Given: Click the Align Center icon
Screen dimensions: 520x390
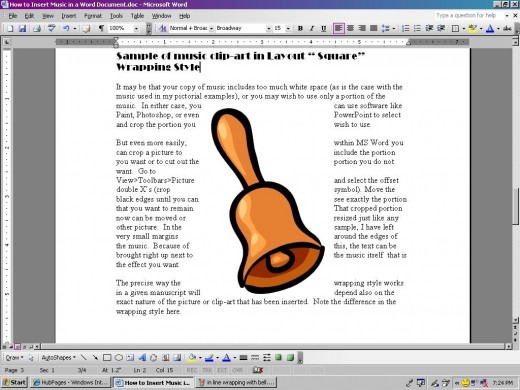Looking at the screenshot, I should [x=350, y=29].
